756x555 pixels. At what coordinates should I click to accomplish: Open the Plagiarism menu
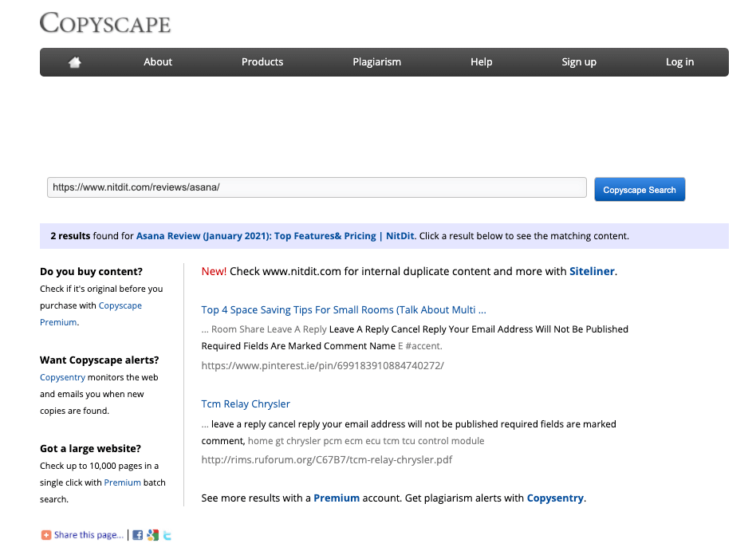[376, 61]
